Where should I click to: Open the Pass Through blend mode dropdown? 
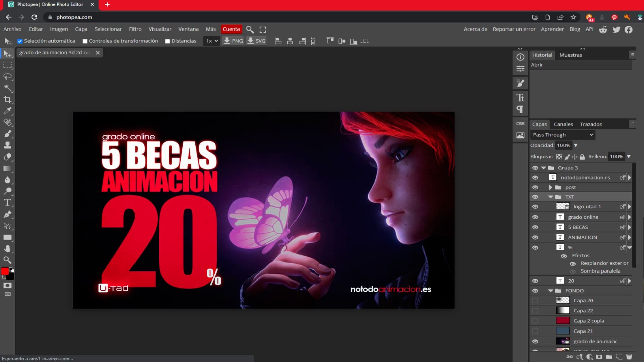coord(563,135)
